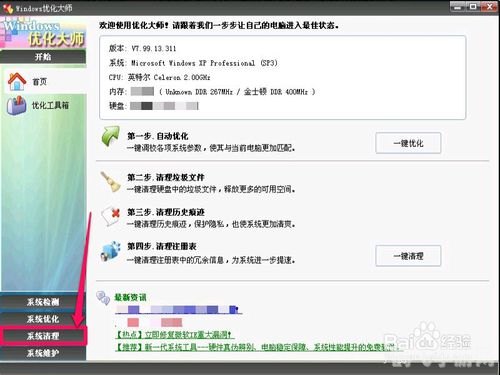Click the 第一步.自动优化 heading
The width and height of the screenshot is (500, 375).
(158, 136)
